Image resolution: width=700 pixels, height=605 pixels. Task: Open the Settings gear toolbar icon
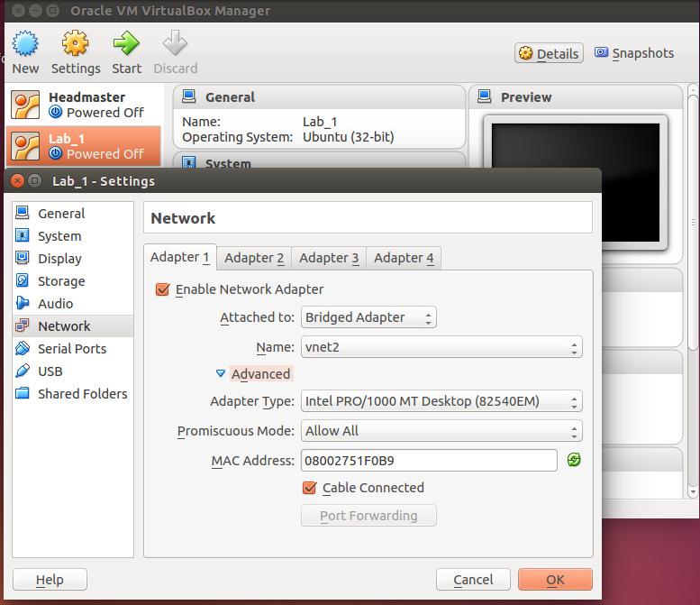coord(75,43)
